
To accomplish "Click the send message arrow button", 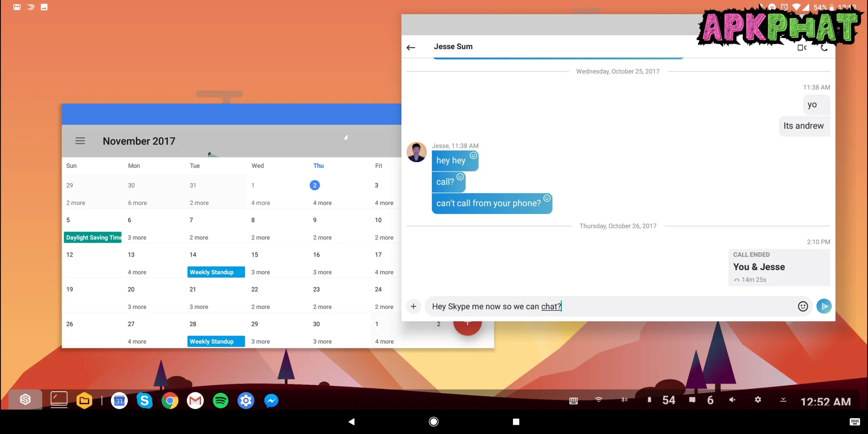I will click(x=824, y=306).
